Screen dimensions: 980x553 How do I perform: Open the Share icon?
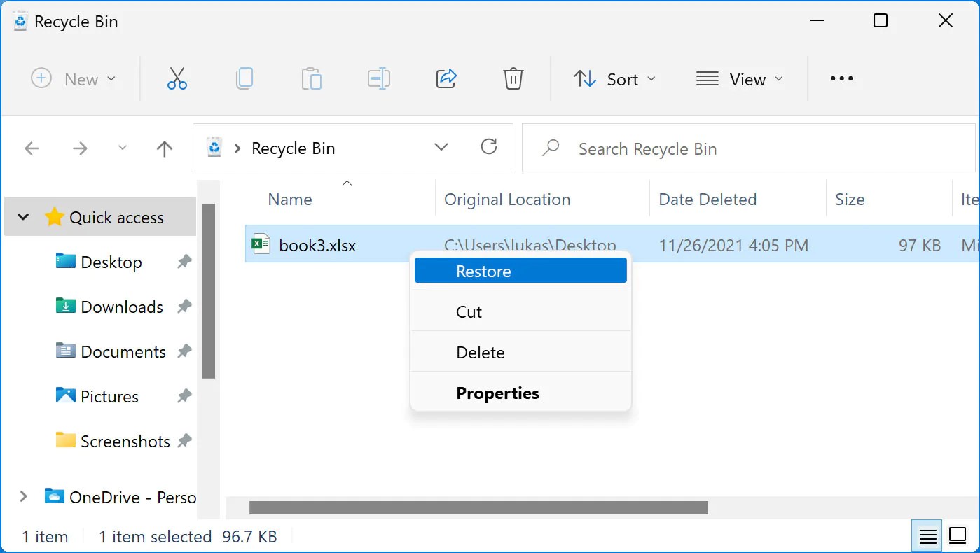446,78
